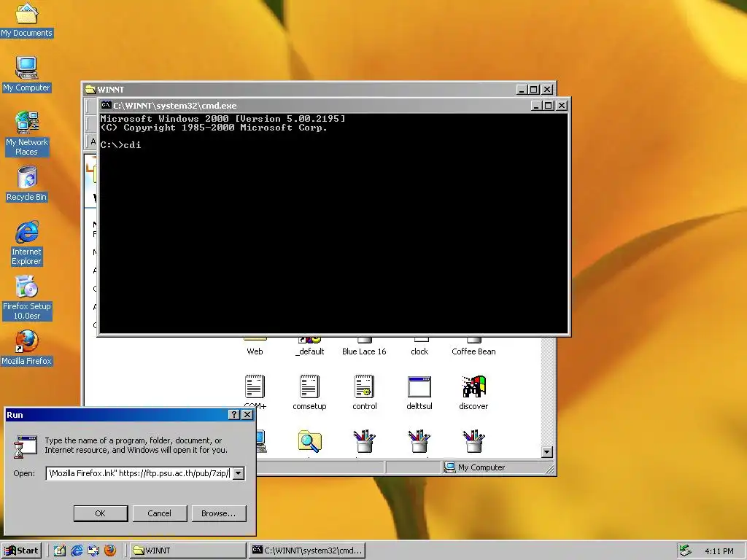Select control file in WINNT window
This screenshot has height=560, width=747.
365,392
